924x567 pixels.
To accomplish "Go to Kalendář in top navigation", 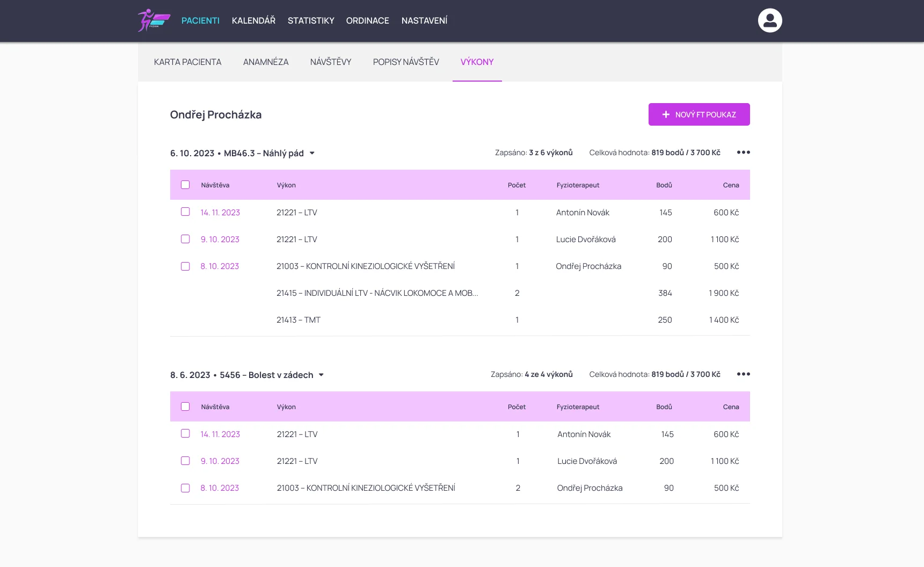I will pos(253,20).
